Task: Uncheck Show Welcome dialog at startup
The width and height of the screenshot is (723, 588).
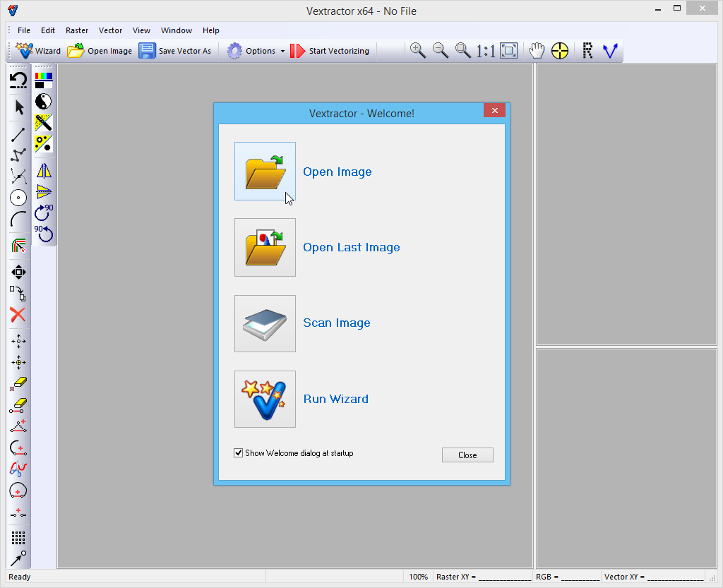Action: 239,453
